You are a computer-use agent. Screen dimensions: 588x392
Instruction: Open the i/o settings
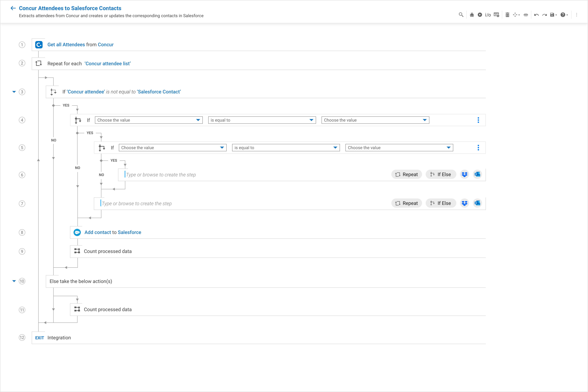(x=488, y=15)
